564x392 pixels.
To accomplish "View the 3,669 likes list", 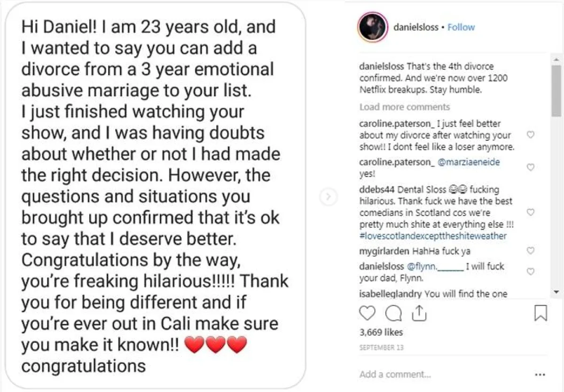I will tap(381, 332).
